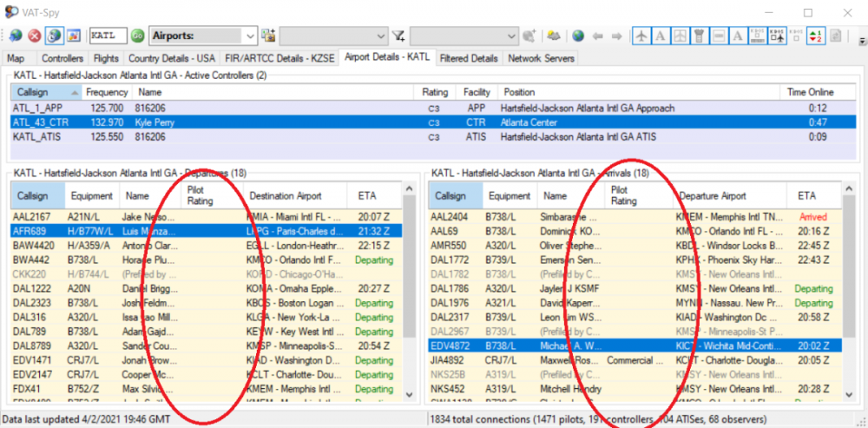
Task: Toggle auto-refresh globe button
Action: point(54,36)
